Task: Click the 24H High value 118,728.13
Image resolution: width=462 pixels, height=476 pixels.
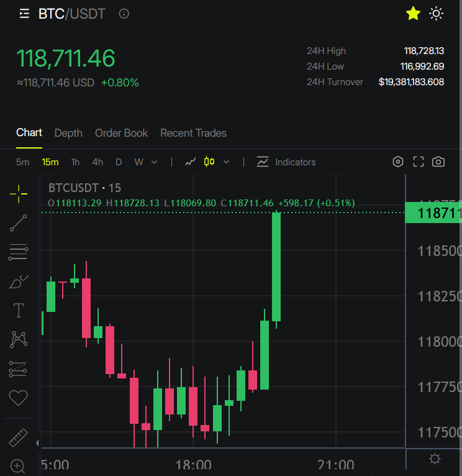Action: click(423, 51)
